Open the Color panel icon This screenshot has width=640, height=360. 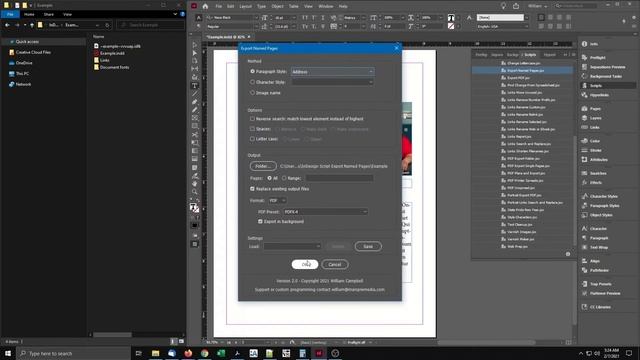[584, 141]
